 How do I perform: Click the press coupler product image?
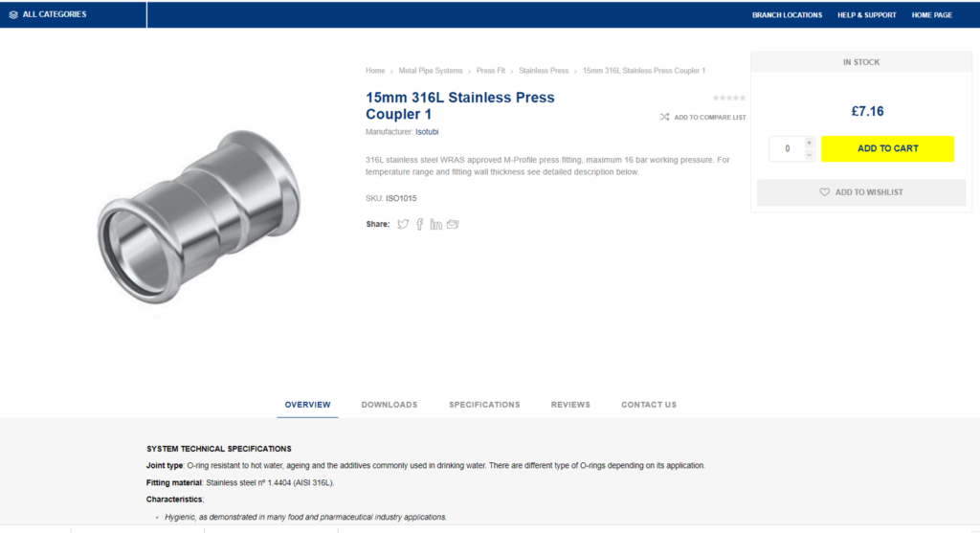pyautogui.click(x=199, y=217)
